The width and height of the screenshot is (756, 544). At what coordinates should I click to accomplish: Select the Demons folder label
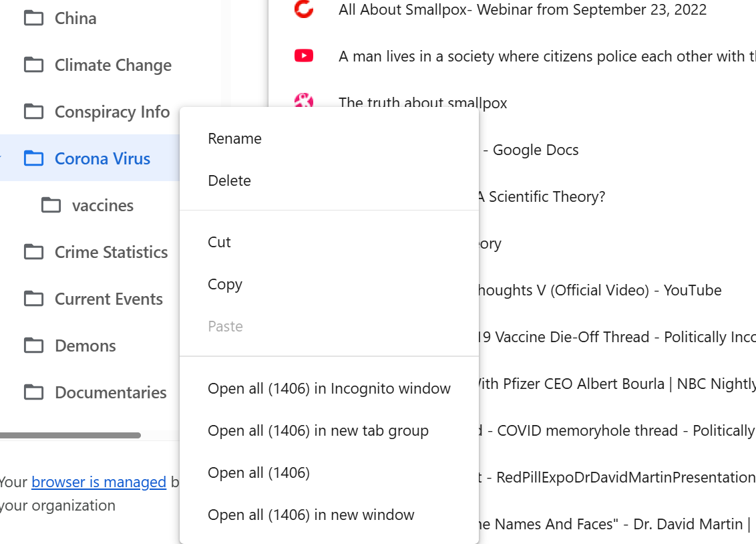85,346
